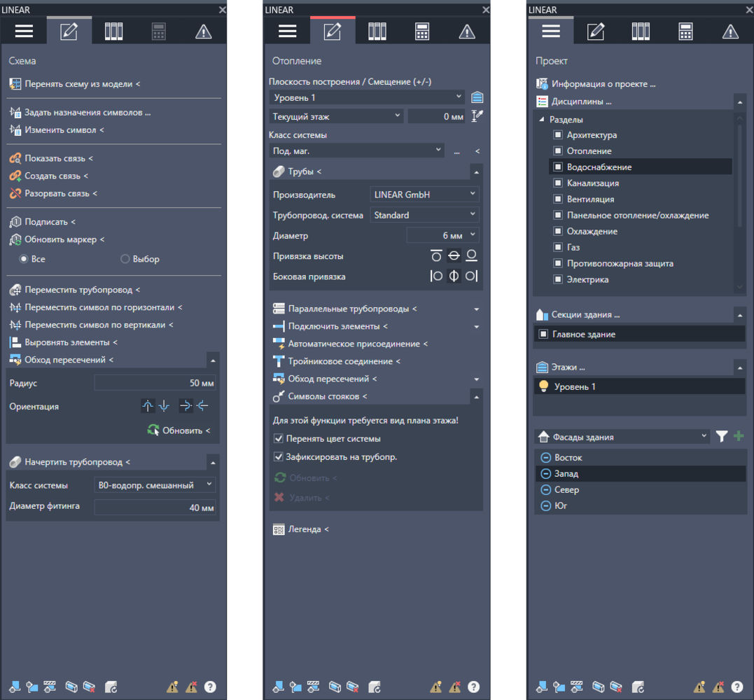The width and height of the screenshot is (754, 700).
Task: Select Запад facade row
Action: click(x=640, y=474)
